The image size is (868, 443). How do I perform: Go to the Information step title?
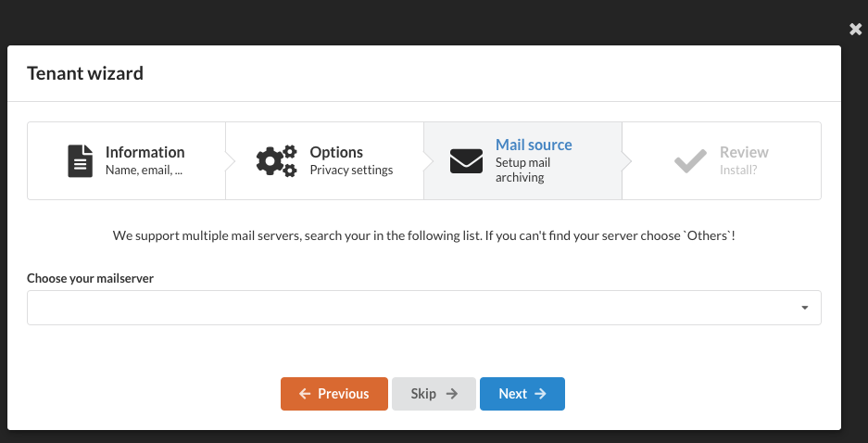pos(145,152)
